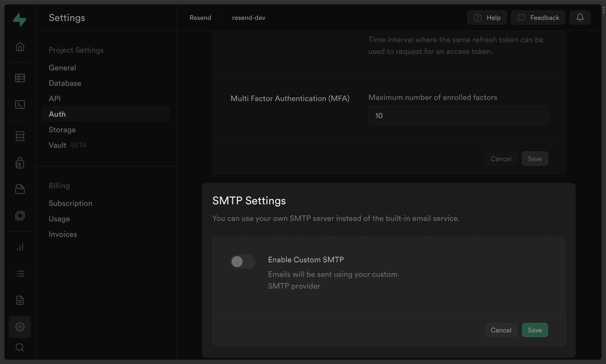Open the Subscription billing page
Screen dimensions: 606x364
tap(70, 203)
